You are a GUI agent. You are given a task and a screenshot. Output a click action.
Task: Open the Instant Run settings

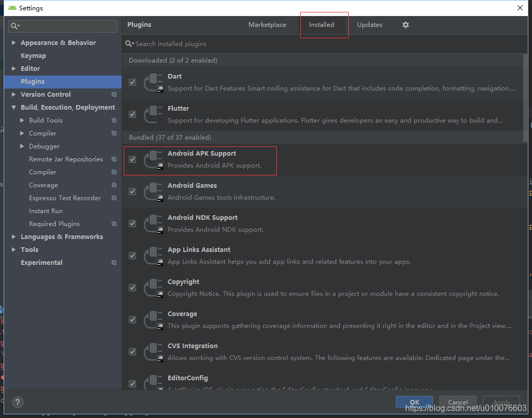[x=46, y=211]
